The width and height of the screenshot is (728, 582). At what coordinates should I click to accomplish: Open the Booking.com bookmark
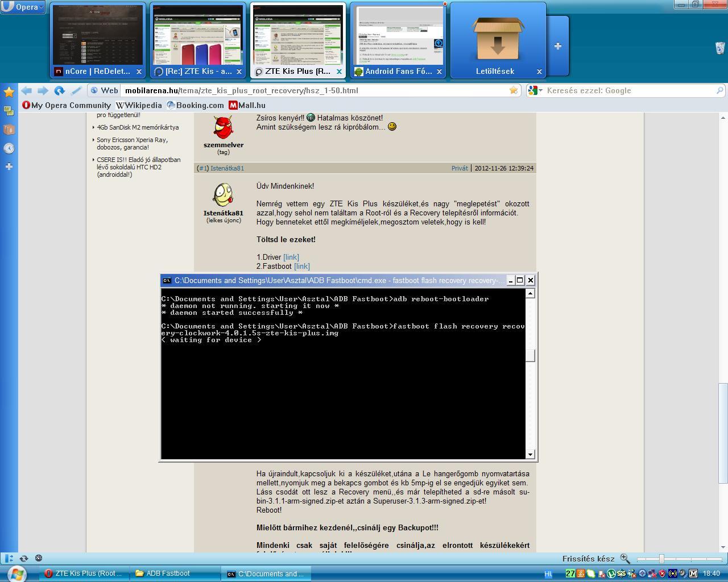pos(195,105)
